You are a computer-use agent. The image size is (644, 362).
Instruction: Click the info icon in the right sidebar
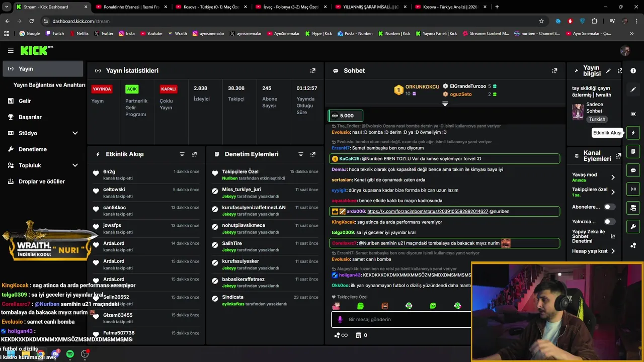[x=633, y=71]
